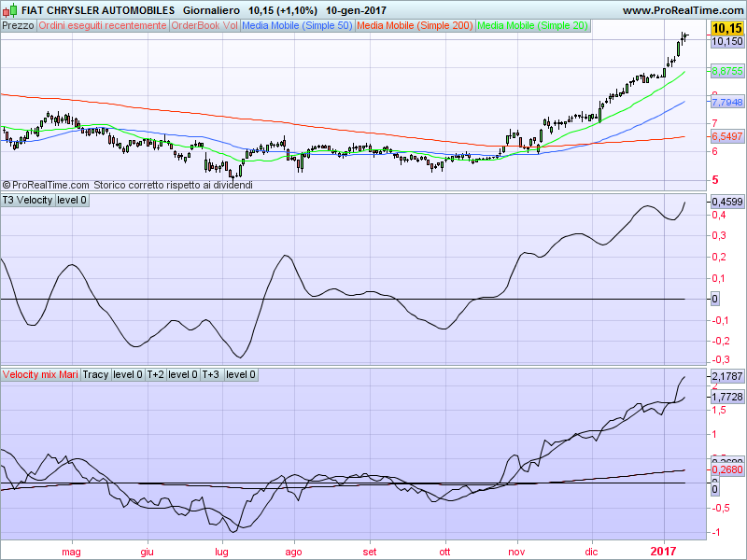
Task: Click the yellow 10,15 current price tag
Action: coord(727,29)
